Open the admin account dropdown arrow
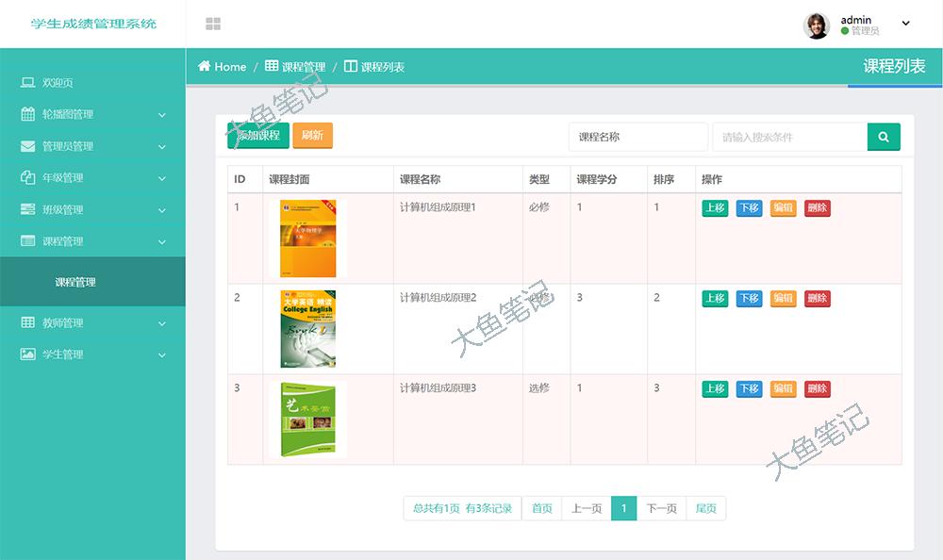The width and height of the screenshot is (943, 560). tap(905, 22)
